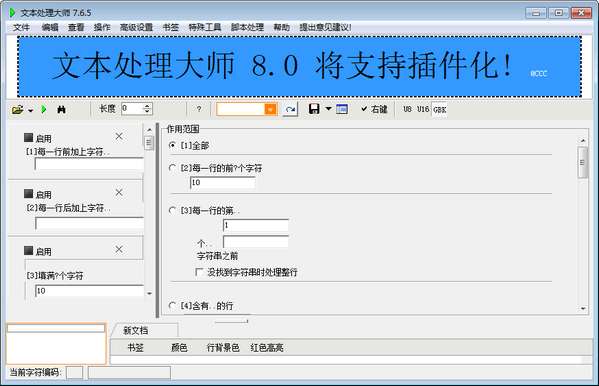This screenshot has height=386, width=599.
Task: Click the redo curved arrow button
Action: click(290, 110)
